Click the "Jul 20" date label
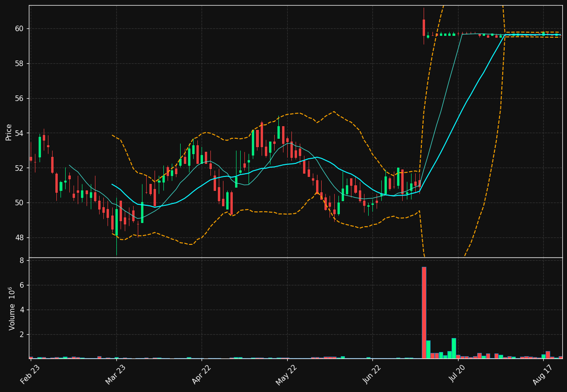 [458, 373]
